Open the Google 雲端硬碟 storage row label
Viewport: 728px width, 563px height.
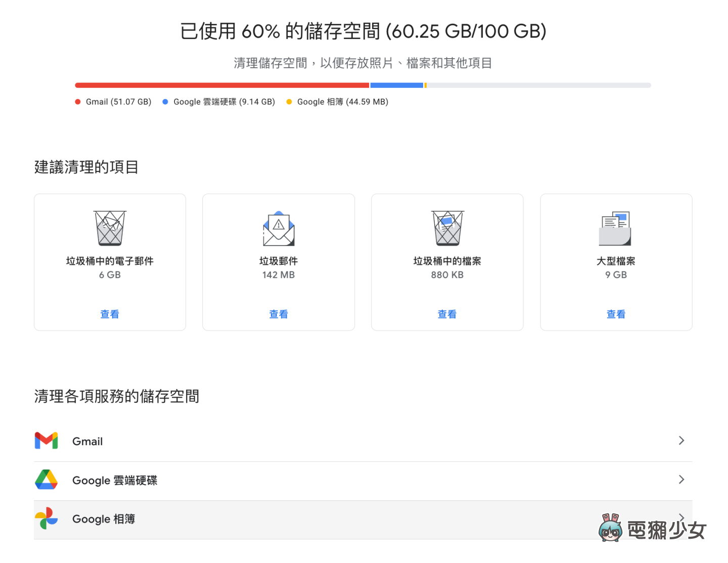pyautogui.click(x=115, y=480)
